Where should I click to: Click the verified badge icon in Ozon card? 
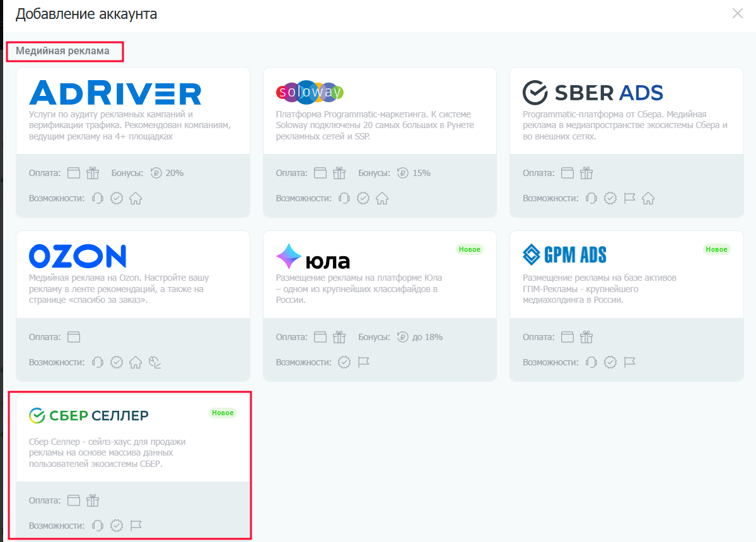coord(117,362)
